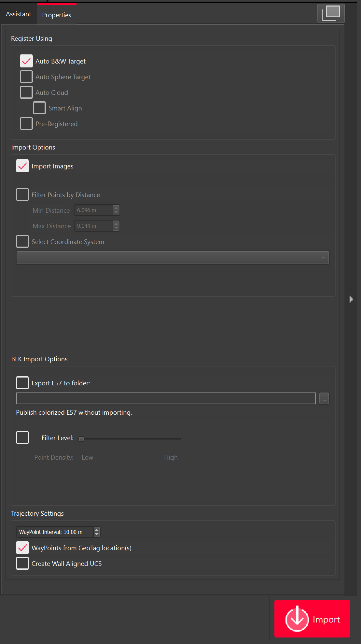The height and width of the screenshot is (644, 361).
Task: Click the Filter Level slider handle
Action: tap(81, 439)
